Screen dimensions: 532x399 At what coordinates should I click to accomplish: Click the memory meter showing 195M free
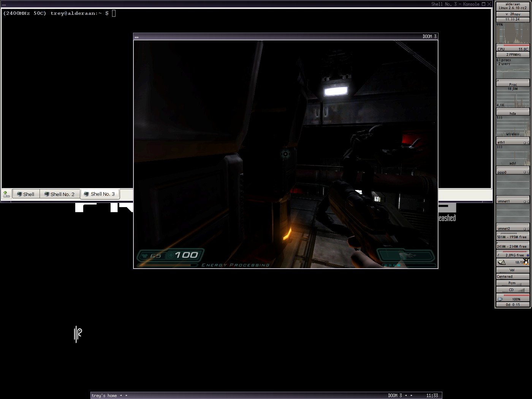click(513, 236)
